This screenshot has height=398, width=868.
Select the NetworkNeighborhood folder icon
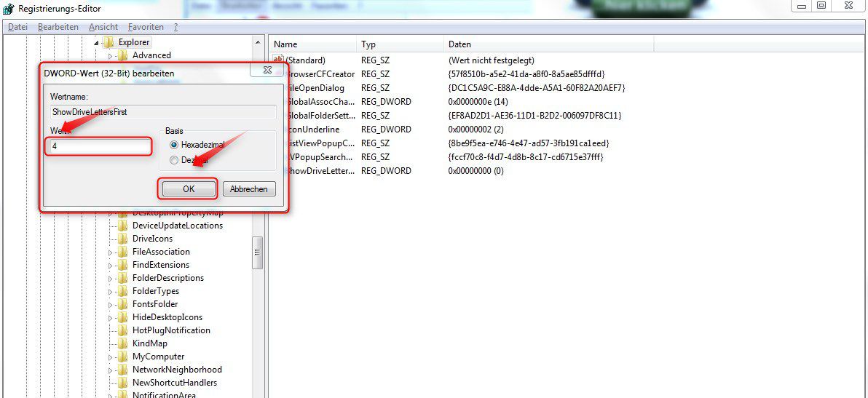123,369
